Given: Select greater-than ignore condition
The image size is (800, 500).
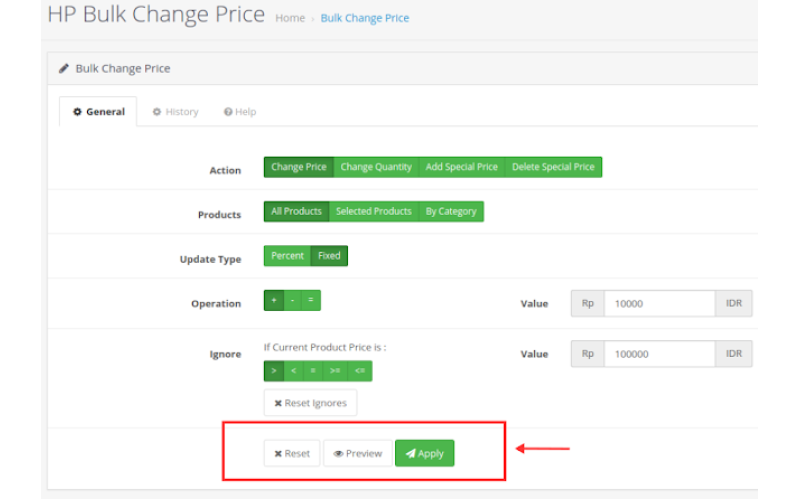Looking at the screenshot, I should click(x=274, y=371).
